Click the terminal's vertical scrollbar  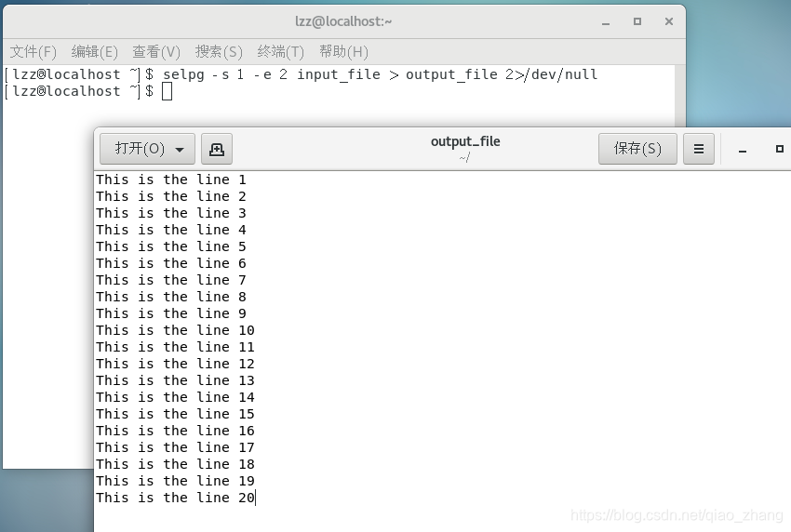(680, 96)
